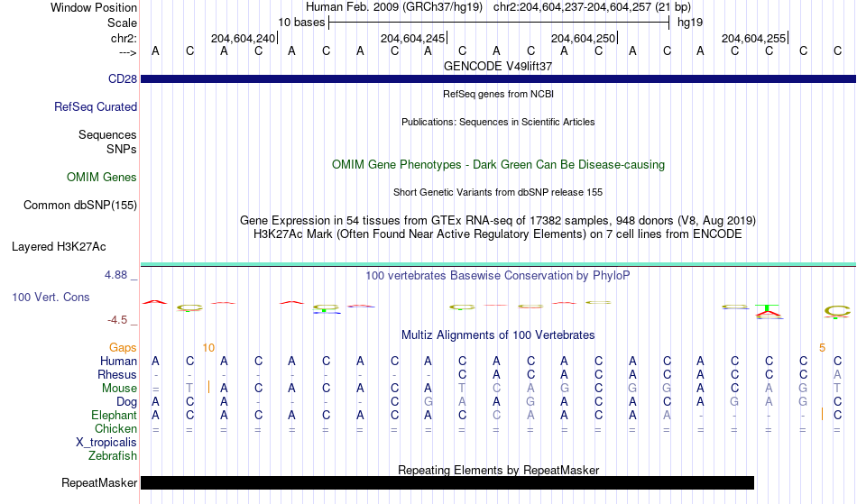This screenshot has width=857, height=504.
Task: Click the H3K27Ac Mark ENCODE track title
Action: pyautogui.click(x=498, y=234)
